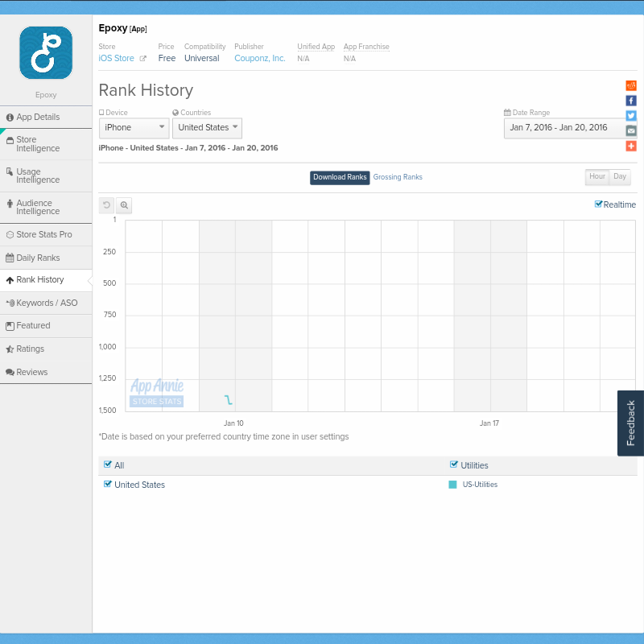This screenshot has height=644, width=644.
Task: Switch chart granularity to Hour
Action: coord(597,176)
